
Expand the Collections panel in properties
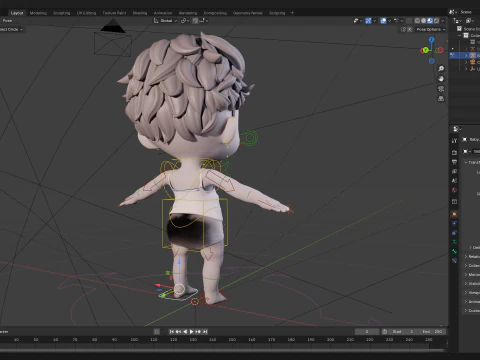click(x=466, y=265)
